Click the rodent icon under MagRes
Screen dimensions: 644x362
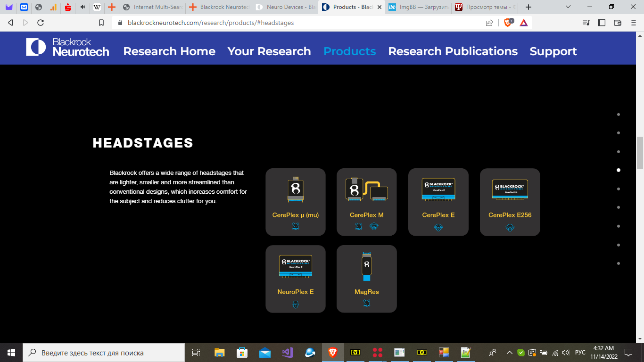click(x=367, y=304)
